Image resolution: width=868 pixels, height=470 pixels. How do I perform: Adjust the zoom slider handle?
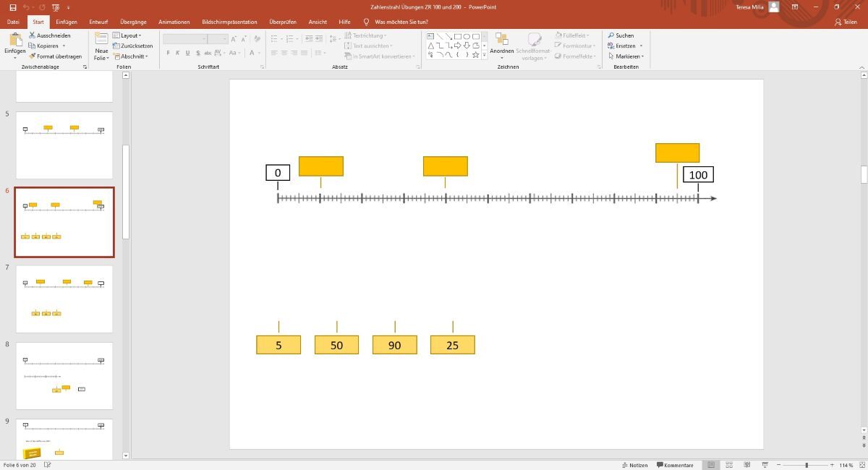pyautogui.click(x=807, y=465)
